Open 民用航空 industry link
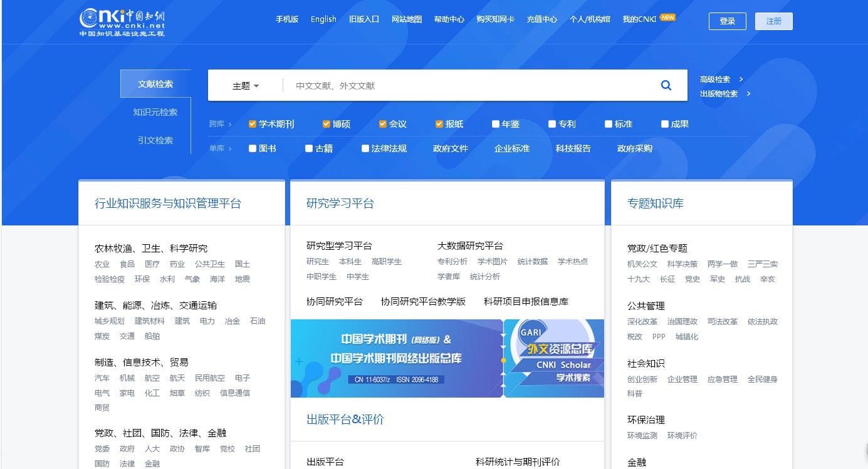The height and width of the screenshot is (469, 868). pyautogui.click(x=210, y=378)
